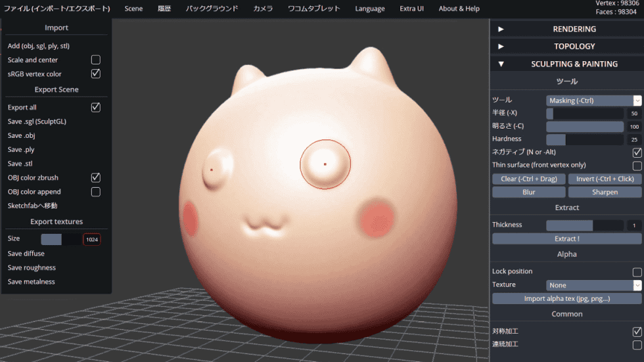The image size is (644, 362).
Task: Click Import alpha tex button
Action: (566, 299)
